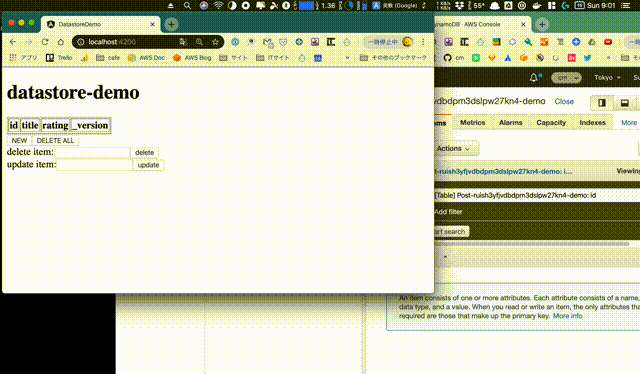This screenshot has height=374, width=640.
Task: Focus the delete item input field
Action: pos(92,152)
